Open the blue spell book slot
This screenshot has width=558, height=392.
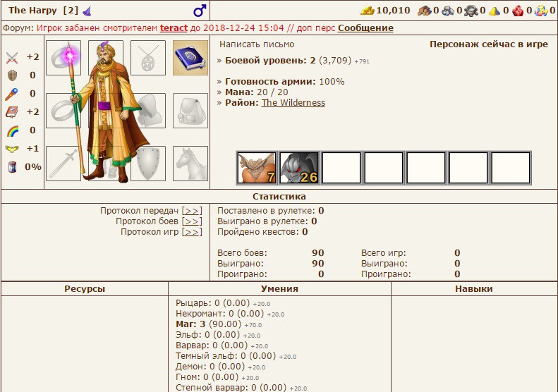[x=190, y=58]
